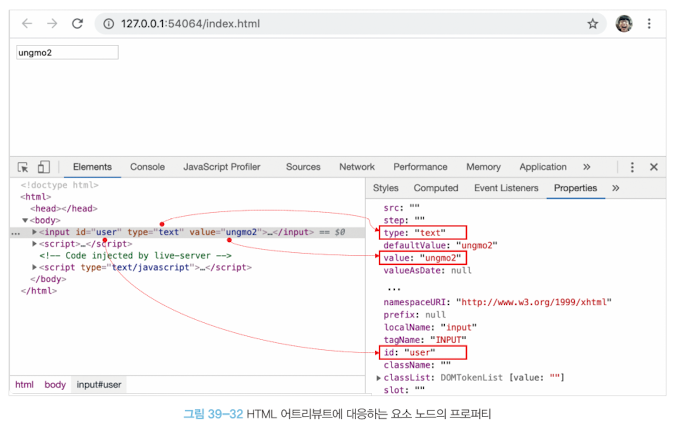This screenshot has width=677, height=433.
Task: Expand the text/javascript script node
Action: 35,267
